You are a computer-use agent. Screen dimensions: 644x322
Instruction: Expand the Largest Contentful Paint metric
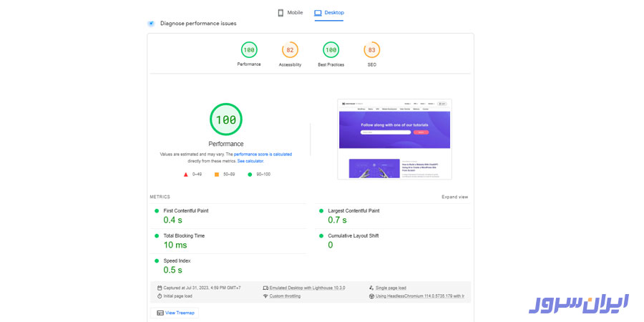click(353, 210)
